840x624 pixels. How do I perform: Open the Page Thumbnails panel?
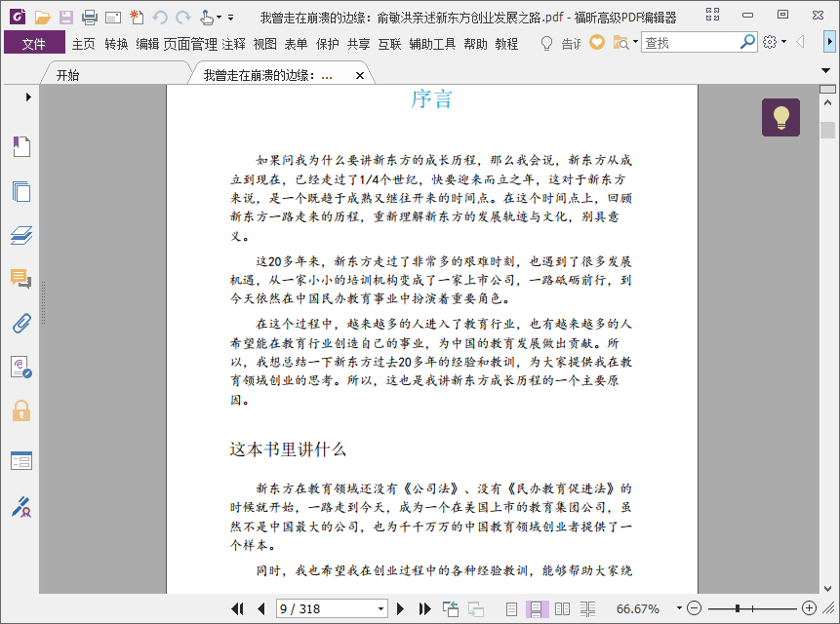click(x=21, y=191)
